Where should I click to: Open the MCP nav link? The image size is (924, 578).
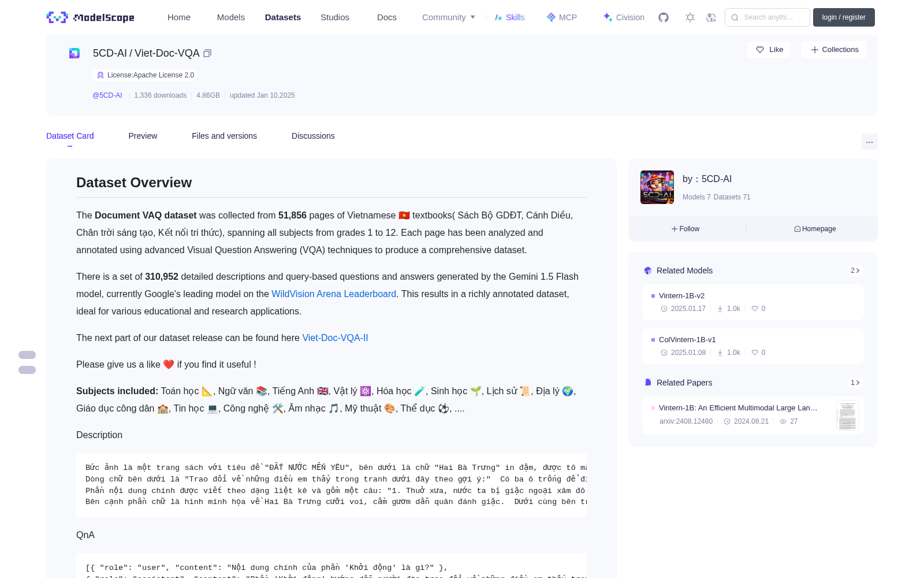562,17
